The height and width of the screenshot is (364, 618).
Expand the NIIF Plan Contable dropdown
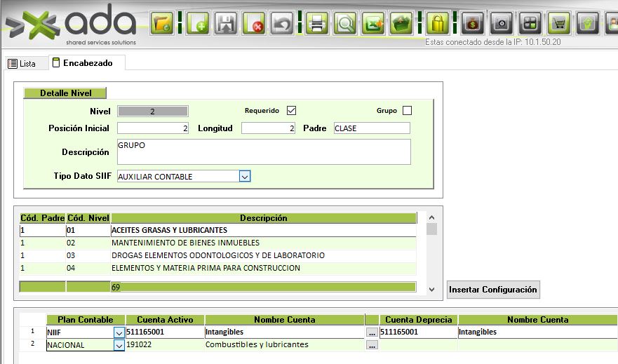pyautogui.click(x=119, y=332)
